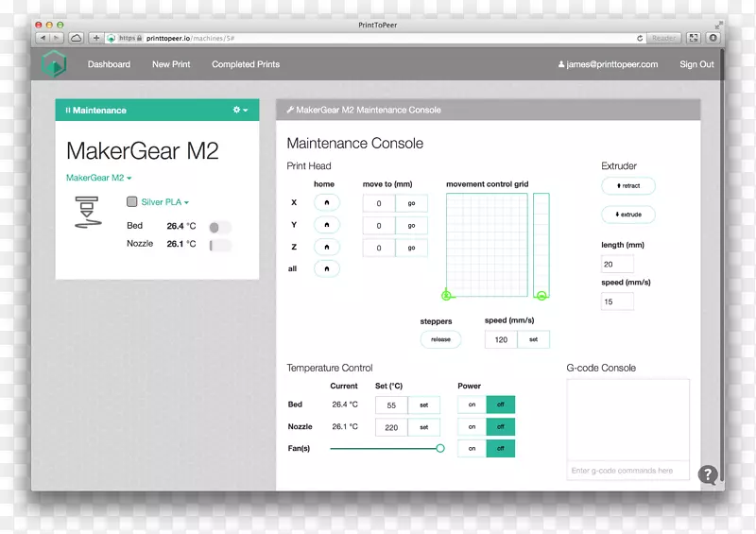
Task: Click the g-code commands input field
Action: (x=627, y=470)
